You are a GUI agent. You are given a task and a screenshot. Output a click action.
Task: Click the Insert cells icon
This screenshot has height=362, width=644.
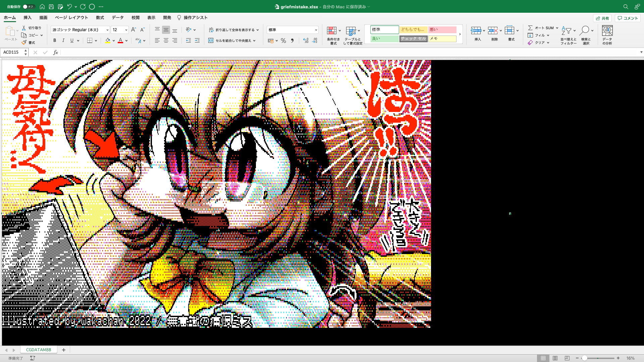(476, 31)
